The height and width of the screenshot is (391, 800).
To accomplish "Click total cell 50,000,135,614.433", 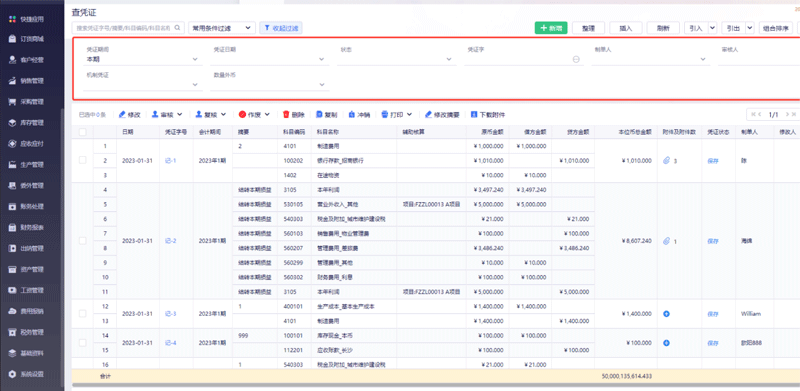I will [x=627, y=376].
